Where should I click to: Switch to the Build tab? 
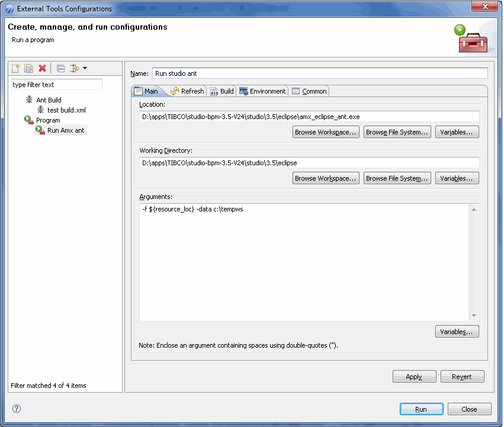click(x=222, y=91)
